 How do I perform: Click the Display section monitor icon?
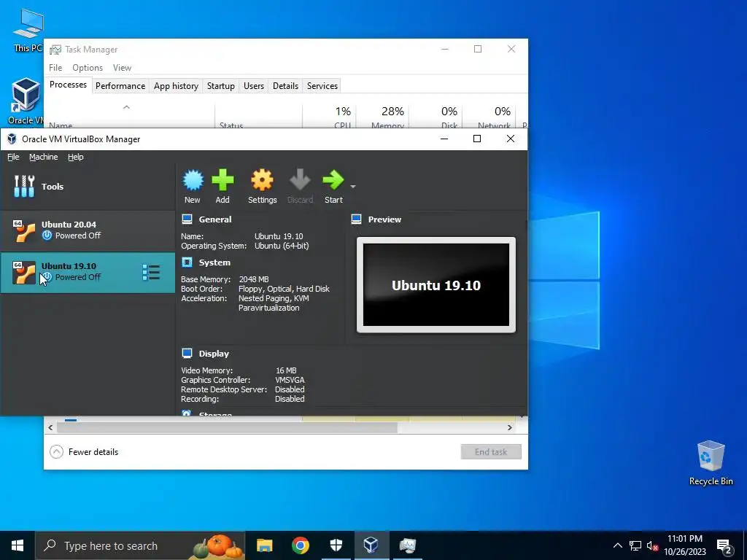(187, 354)
